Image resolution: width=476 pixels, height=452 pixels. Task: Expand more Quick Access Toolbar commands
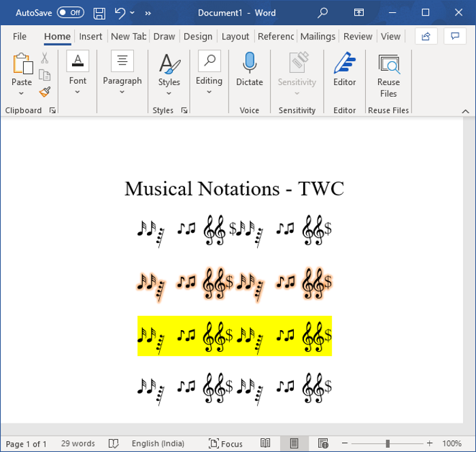point(148,13)
